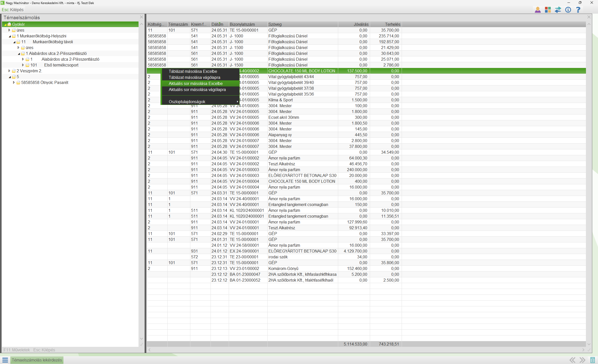
Task: Click the double left chevron navigation icon
Action: pos(572,360)
